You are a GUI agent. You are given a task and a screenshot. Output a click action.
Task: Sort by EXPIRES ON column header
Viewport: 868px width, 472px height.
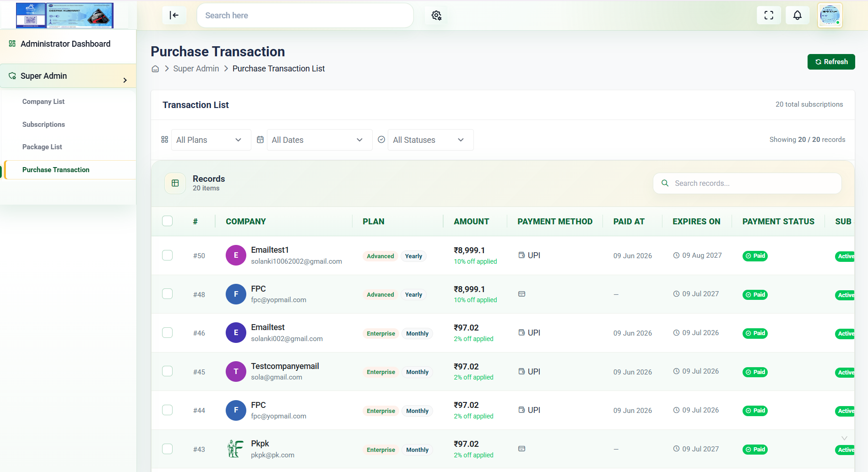click(x=696, y=222)
